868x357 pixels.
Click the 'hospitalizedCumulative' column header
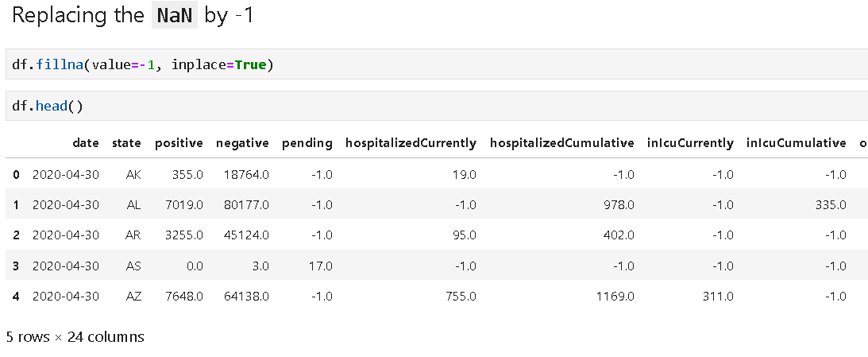tap(561, 143)
